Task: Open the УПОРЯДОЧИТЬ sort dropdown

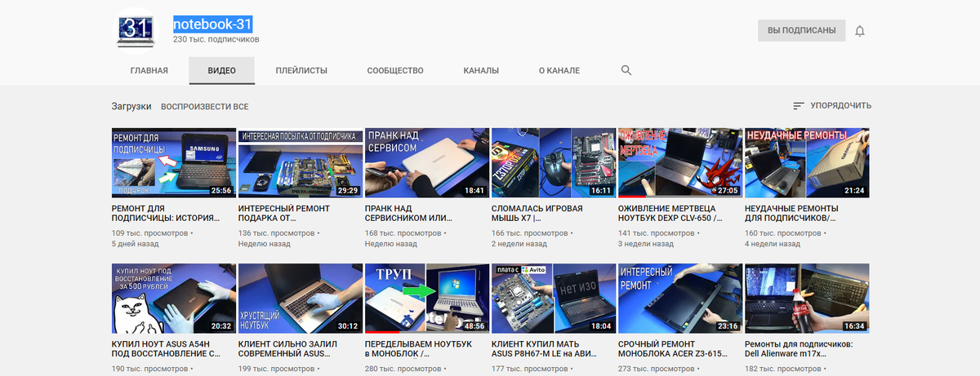Action: tap(831, 106)
